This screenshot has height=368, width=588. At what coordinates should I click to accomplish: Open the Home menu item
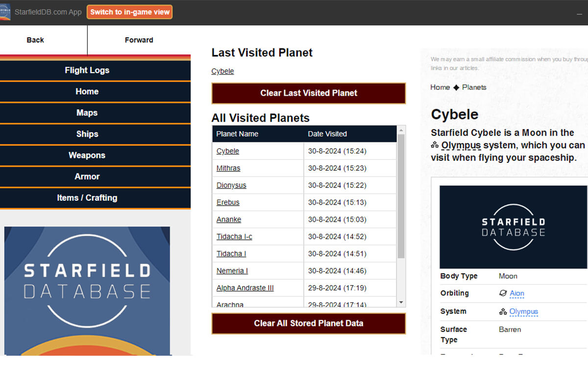(x=87, y=91)
